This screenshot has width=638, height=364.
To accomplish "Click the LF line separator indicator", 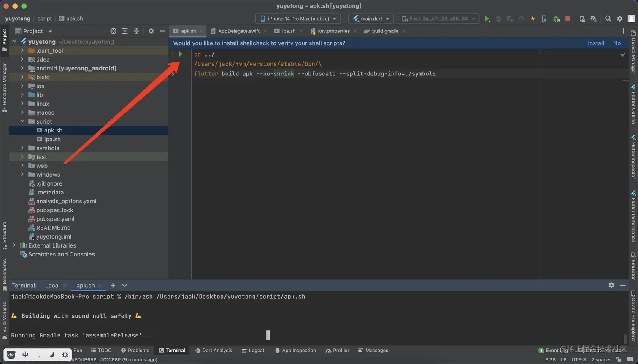I will (x=563, y=360).
